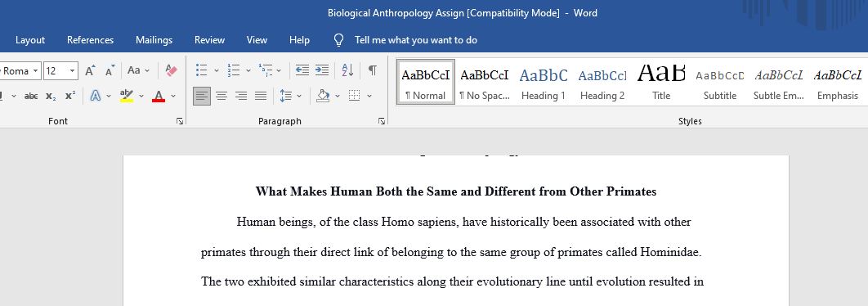Apply the No Spacing style
The height and width of the screenshot is (306, 868).
point(485,82)
